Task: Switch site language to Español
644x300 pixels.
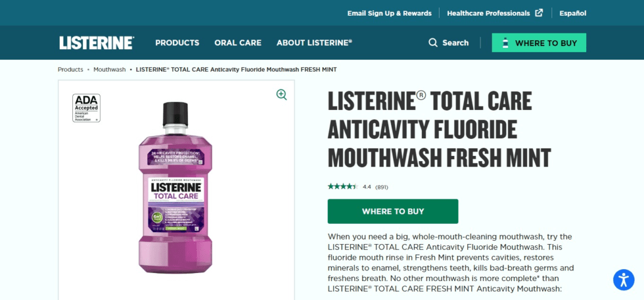Action: click(x=572, y=13)
